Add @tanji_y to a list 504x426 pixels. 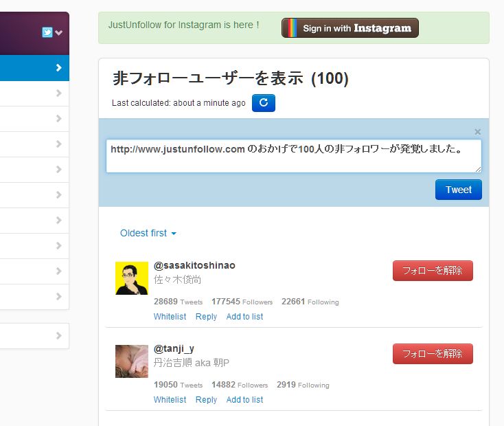click(x=244, y=400)
